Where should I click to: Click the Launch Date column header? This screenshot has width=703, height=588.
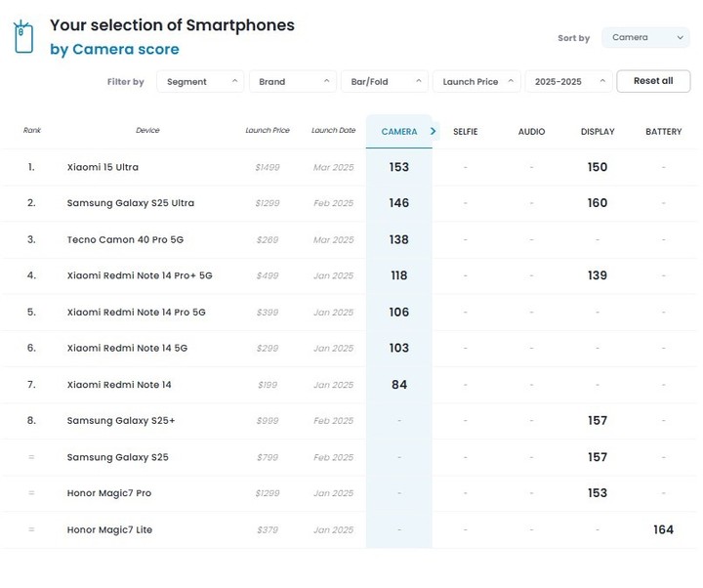point(333,130)
